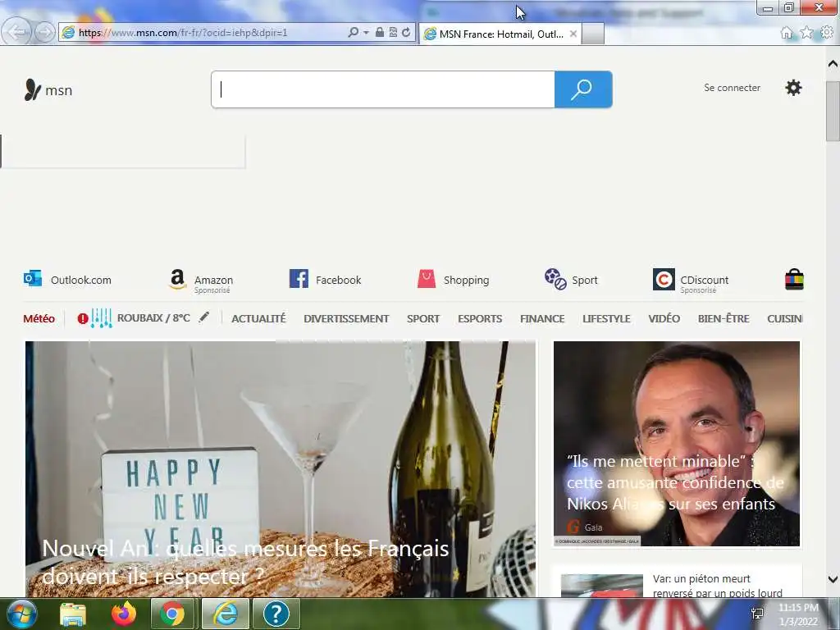This screenshot has height=630, width=840.
Task: Click the compatibility view icon
Action: pos(393,32)
